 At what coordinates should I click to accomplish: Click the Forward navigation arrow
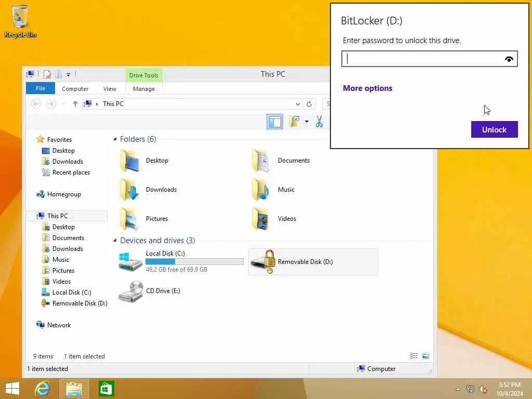[x=51, y=104]
